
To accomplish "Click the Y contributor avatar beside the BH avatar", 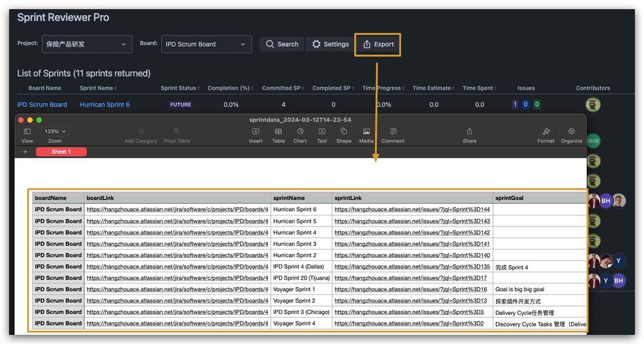I will [x=605, y=281].
